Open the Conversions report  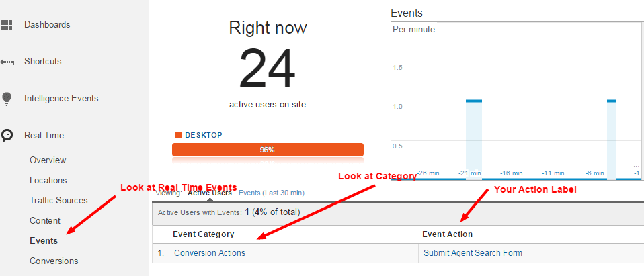[x=54, y=261]
